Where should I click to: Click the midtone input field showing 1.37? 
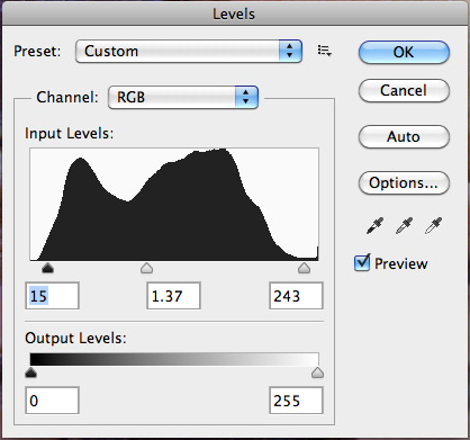(173, 296)
